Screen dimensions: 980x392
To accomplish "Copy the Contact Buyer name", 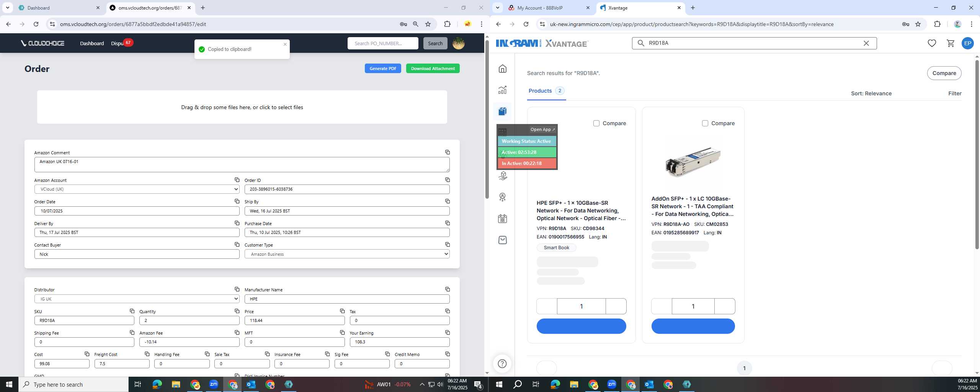I will pos(237,245).
